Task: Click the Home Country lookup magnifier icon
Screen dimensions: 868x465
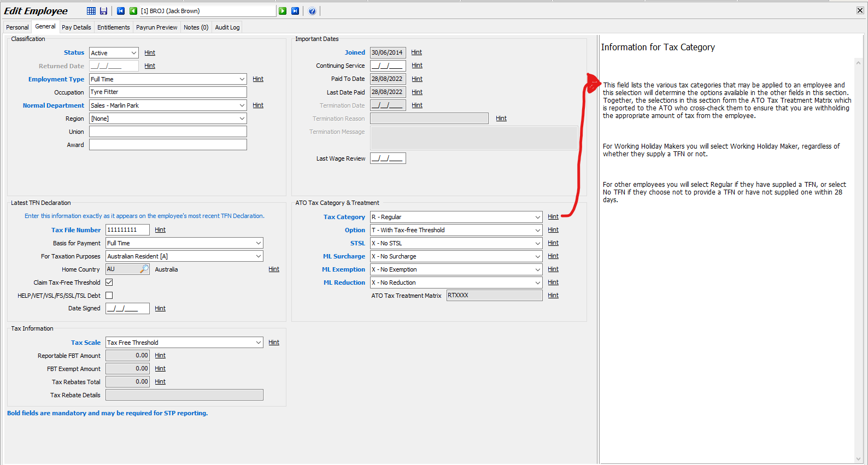Action: 144,269
